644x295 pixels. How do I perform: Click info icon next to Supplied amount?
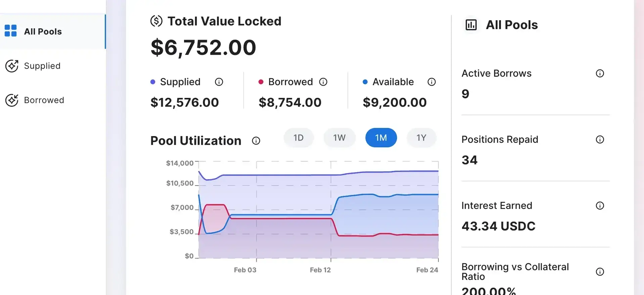pyautogui.click(x=219, y=82)
